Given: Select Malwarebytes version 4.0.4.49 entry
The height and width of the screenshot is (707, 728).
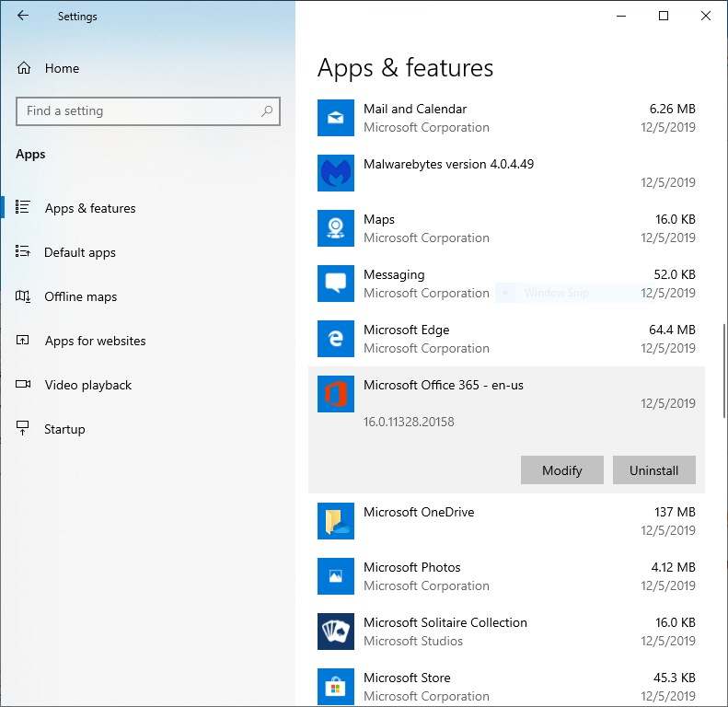Looking at the screenshot, I should (x=448, y=164).
